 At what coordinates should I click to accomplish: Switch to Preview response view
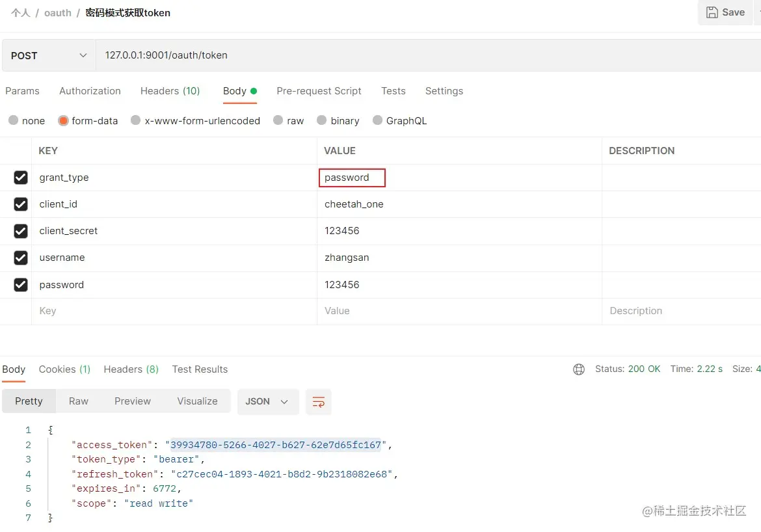pyautogui.click(x=133, y=401)
